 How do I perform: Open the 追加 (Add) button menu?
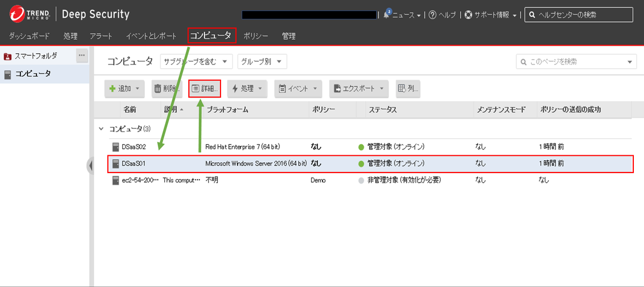coord(125,89)
